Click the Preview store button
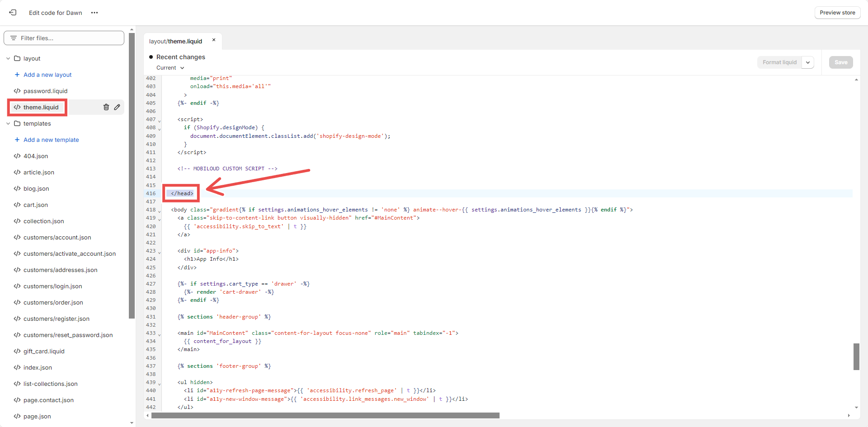 coord(837,13)
